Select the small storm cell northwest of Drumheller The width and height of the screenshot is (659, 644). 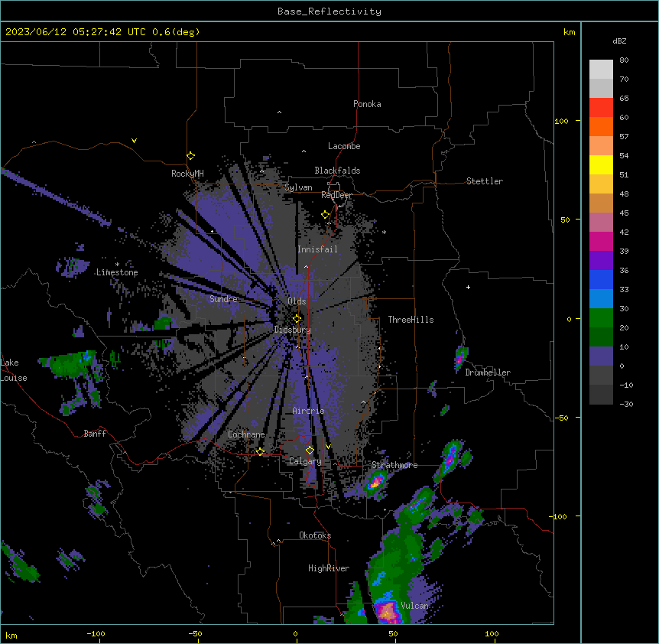[x=460, y=358]
